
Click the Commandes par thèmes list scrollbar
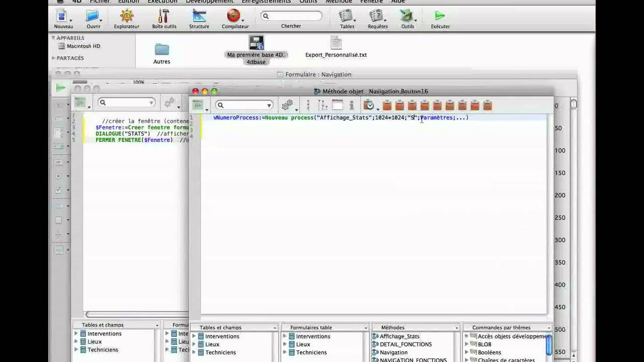pos(548,345)
